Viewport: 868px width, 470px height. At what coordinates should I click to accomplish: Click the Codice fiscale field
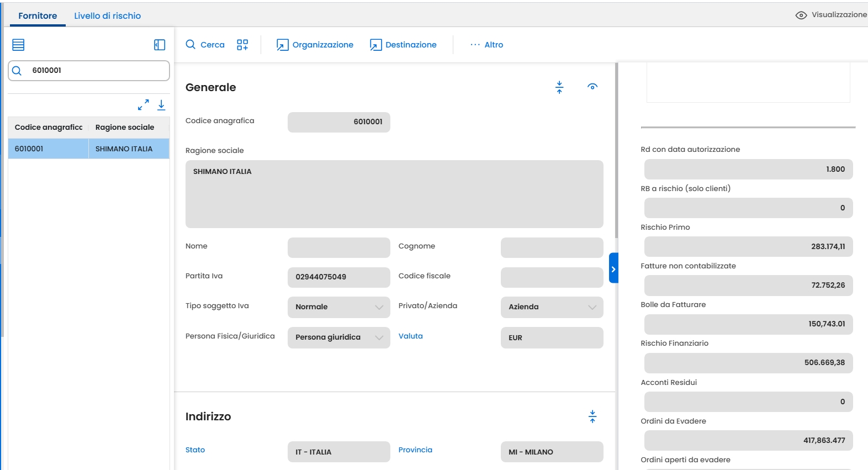tap(552, 277)
